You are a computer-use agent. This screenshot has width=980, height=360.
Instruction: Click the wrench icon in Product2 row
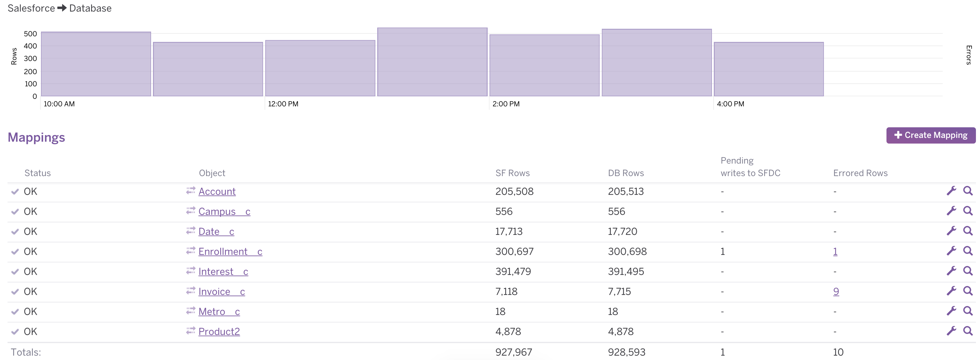[x=951, y=331]
